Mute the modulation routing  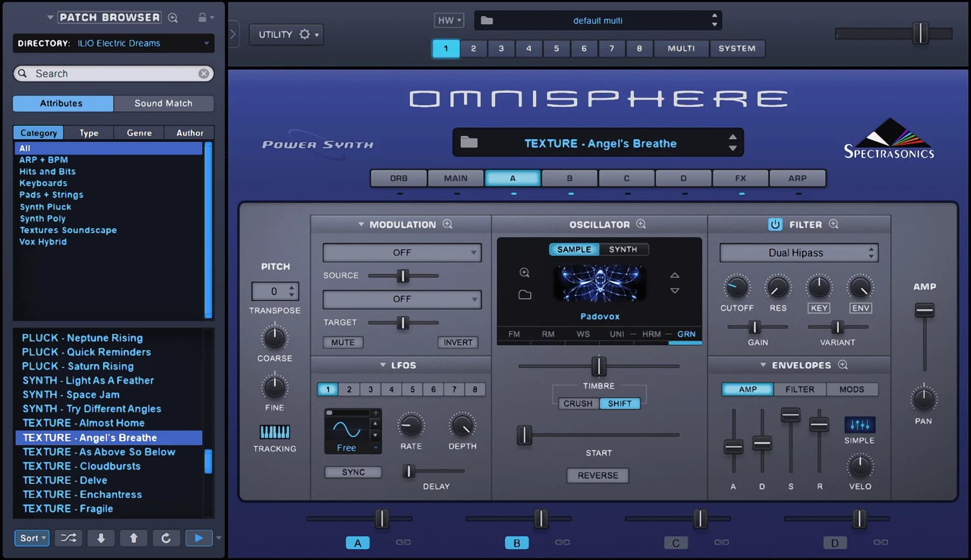pyautogui.click(x=343, y=342)
